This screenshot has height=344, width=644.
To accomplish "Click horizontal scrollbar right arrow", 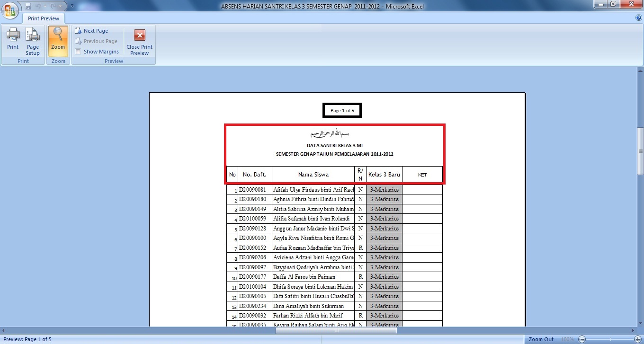I will (x=633, y=331).
